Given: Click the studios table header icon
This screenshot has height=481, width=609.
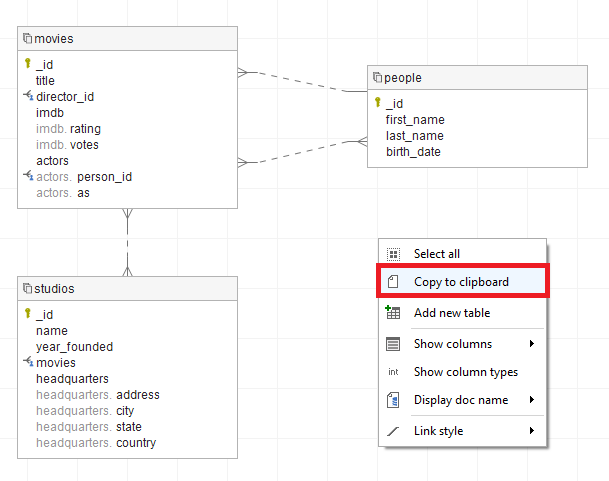Looking at the screenshot, I should 28,288.
